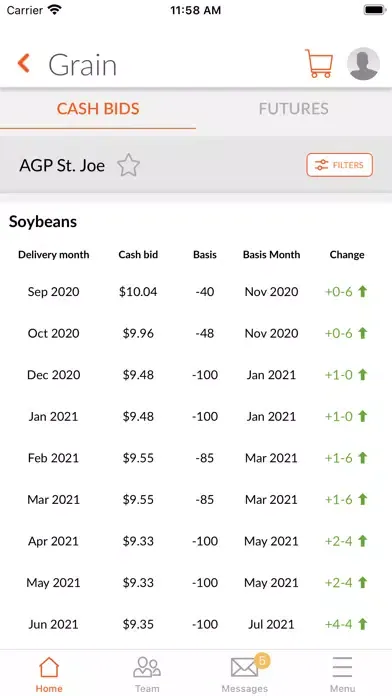Favorite AGP St. Joe with the star
Screen dimensions: 392x696
(x=128, y=165)
